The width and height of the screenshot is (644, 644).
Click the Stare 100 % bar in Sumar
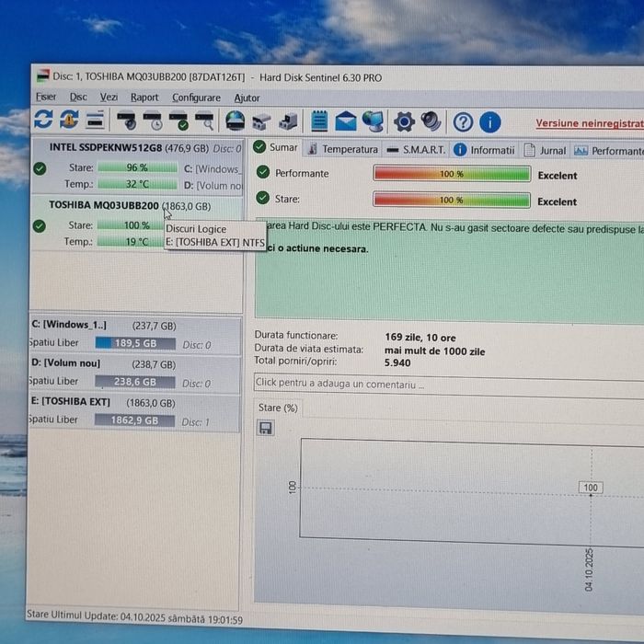(x=452, y=200)
